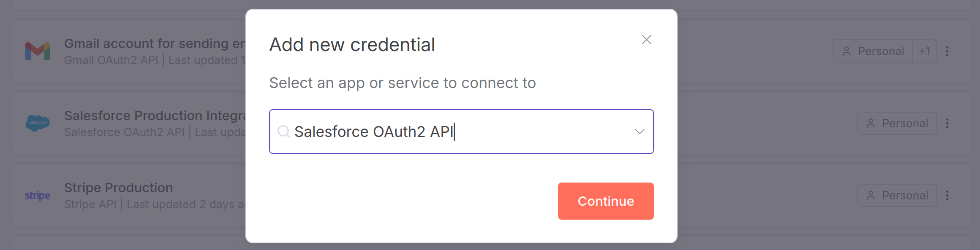
Task: Dismiss the Add new credential dialog
Action: tap(647, 40)
